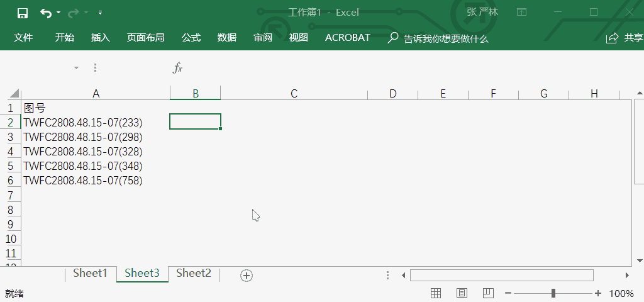The height and width of the screenshot is (302, 644).
Task: Click the zoom slider handle
Action: [553, 293]
